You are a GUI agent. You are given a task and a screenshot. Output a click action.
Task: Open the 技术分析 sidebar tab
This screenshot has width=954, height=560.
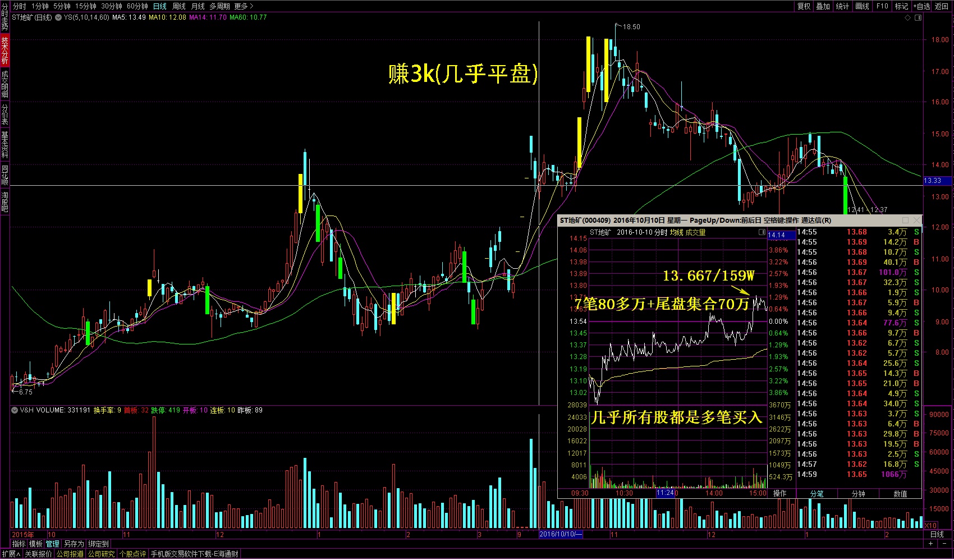click(4, 51)
